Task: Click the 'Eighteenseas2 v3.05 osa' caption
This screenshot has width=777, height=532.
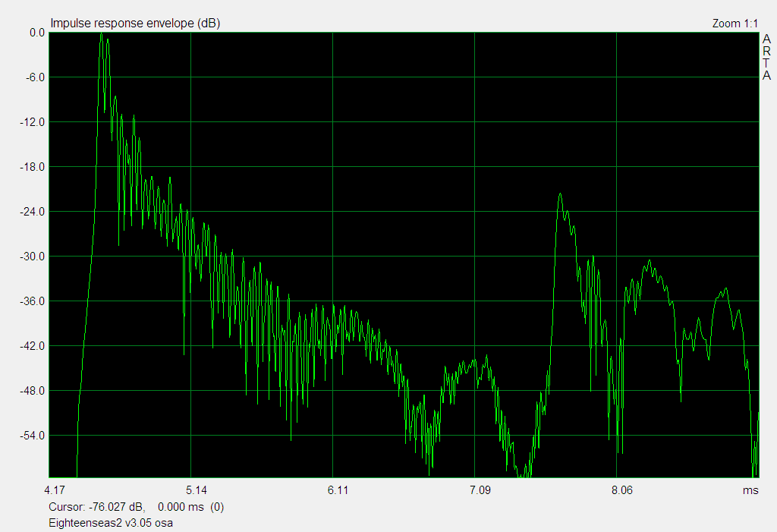Action: pyautogui.click(x=111, y=523)
